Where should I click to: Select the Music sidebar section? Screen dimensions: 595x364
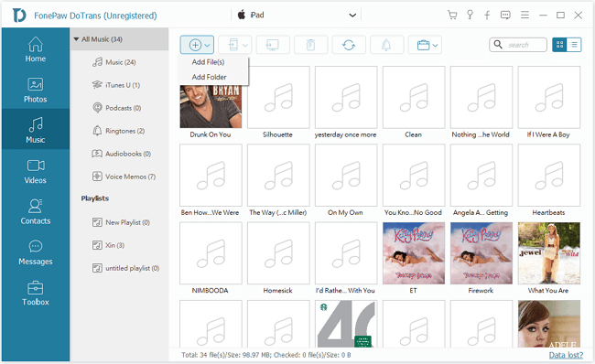coord(36,130)
